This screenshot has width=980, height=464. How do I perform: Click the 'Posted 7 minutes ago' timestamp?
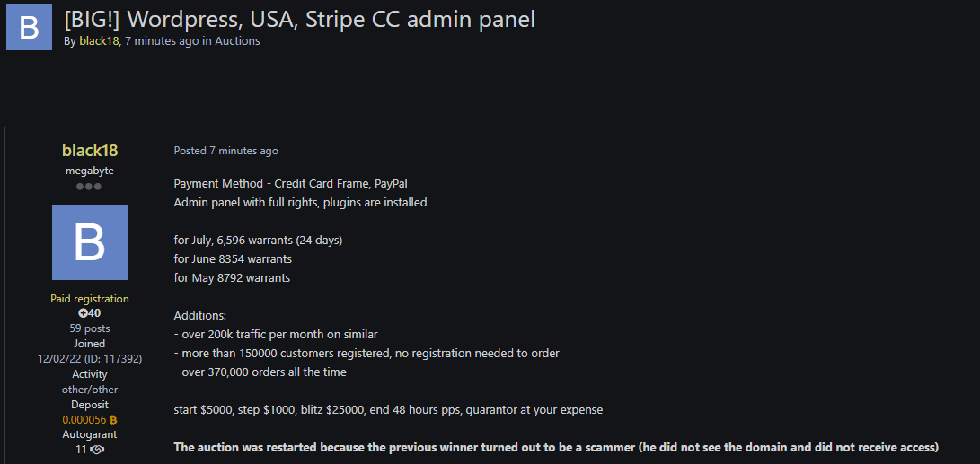225,151
